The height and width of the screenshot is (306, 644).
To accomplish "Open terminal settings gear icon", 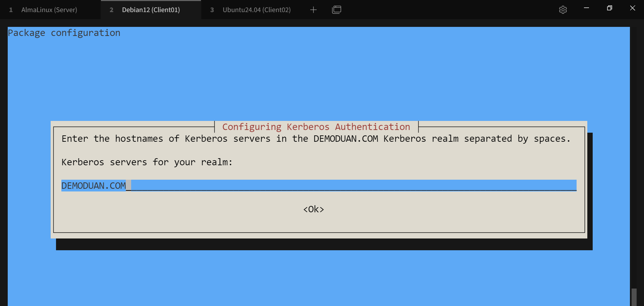I will click(x=563, y=10).
